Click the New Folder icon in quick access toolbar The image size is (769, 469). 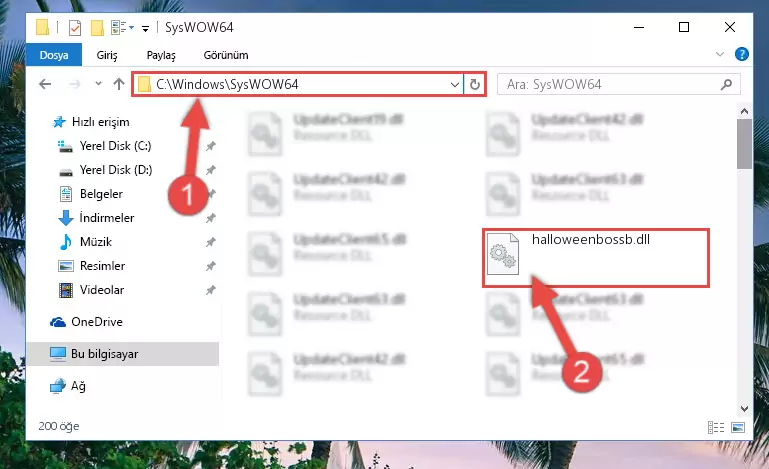click(x=97, y=27)
